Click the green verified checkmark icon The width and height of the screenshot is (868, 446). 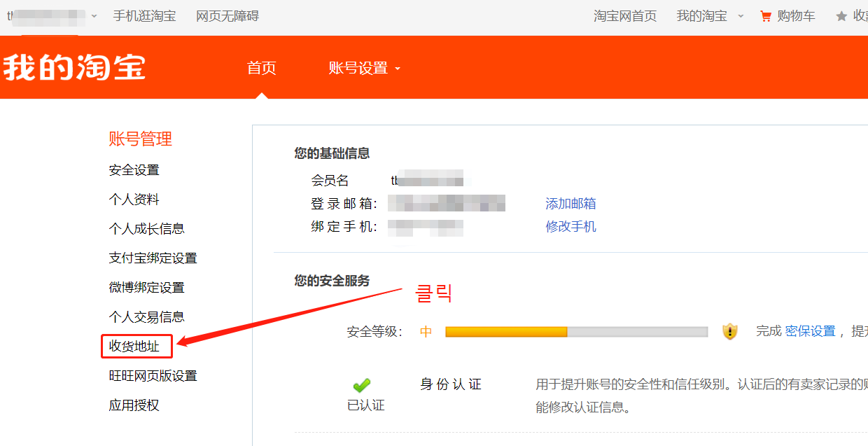(x=362, y=385)
